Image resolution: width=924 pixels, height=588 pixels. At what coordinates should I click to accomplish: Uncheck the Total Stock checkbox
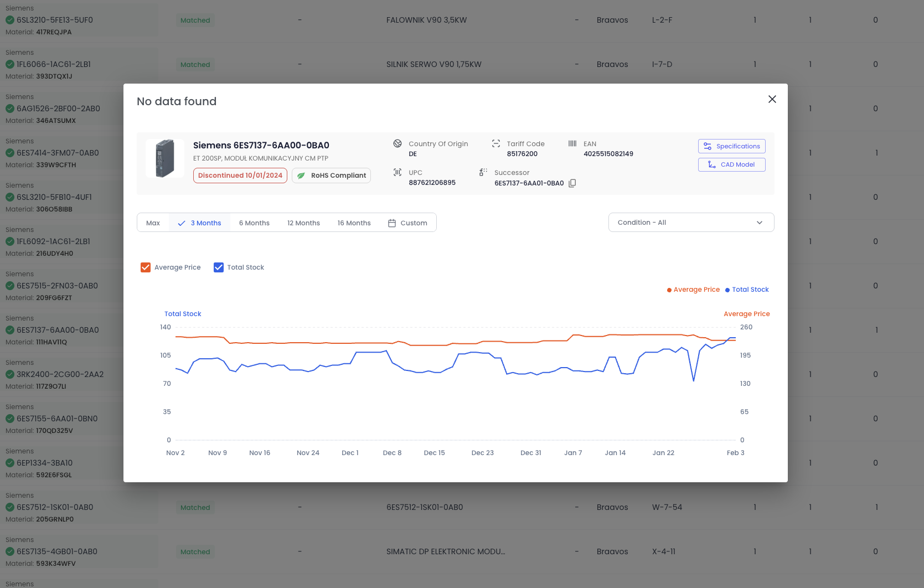point(219,267)
